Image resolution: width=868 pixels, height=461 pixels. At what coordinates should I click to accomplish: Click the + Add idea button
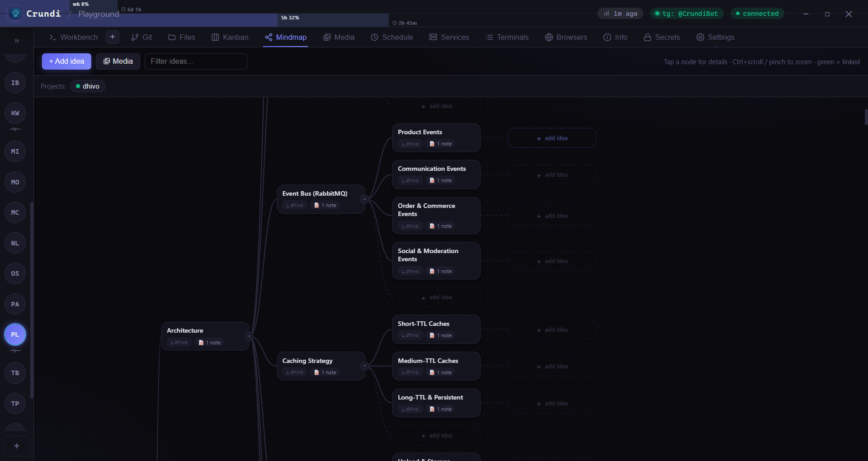[x=66, y=61]
